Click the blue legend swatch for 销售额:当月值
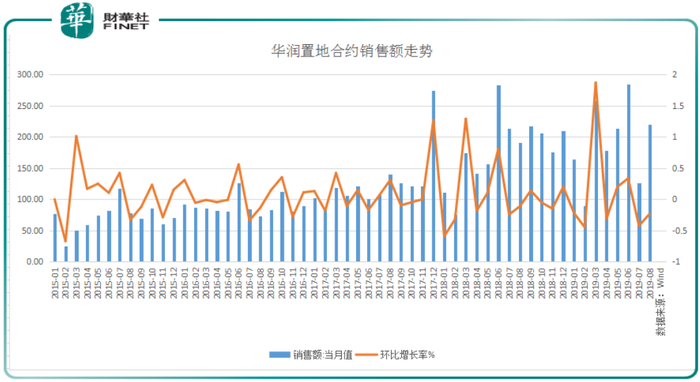The width and height of the screenshot is (700, 382). [279, 355]
